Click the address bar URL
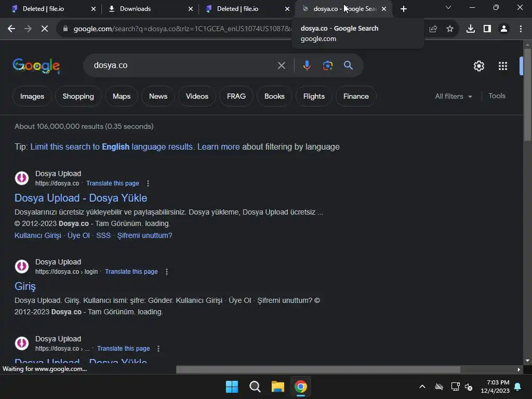Screen dimensions: 532x399 181,29
